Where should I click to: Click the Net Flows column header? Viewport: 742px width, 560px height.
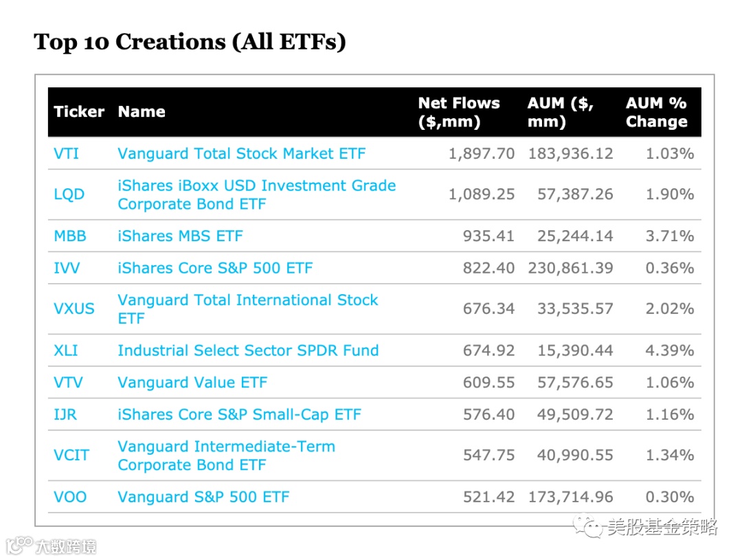(x=459, y=112)
